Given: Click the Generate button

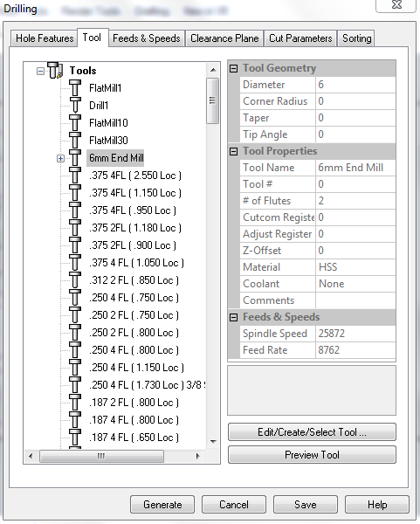Looking at the screenshot, I should 162,504.
